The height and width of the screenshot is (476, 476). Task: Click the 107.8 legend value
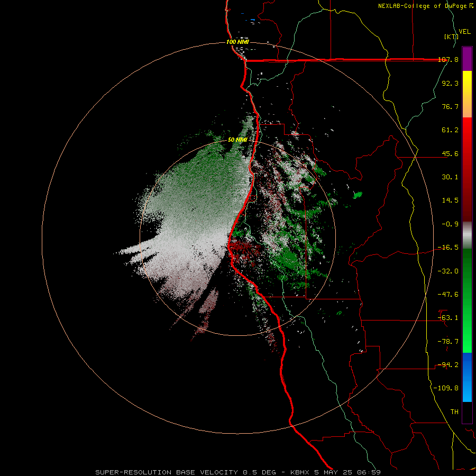pos(448,60)
